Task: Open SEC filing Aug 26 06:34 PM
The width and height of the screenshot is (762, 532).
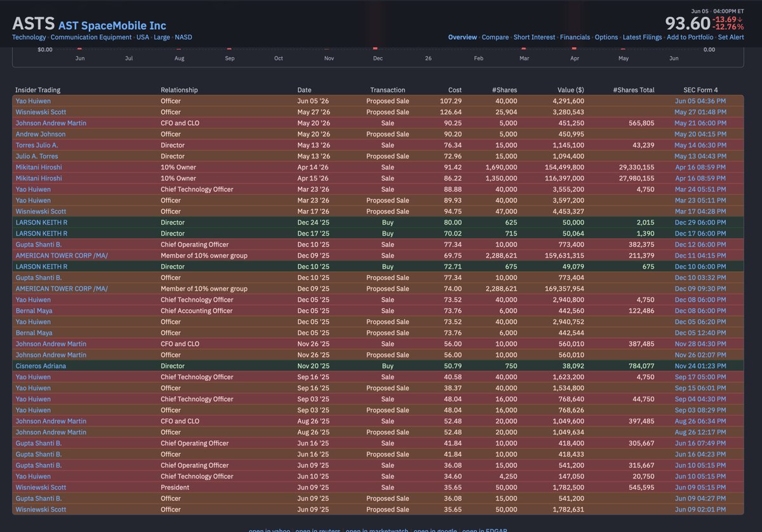Action: coord(700,422)
